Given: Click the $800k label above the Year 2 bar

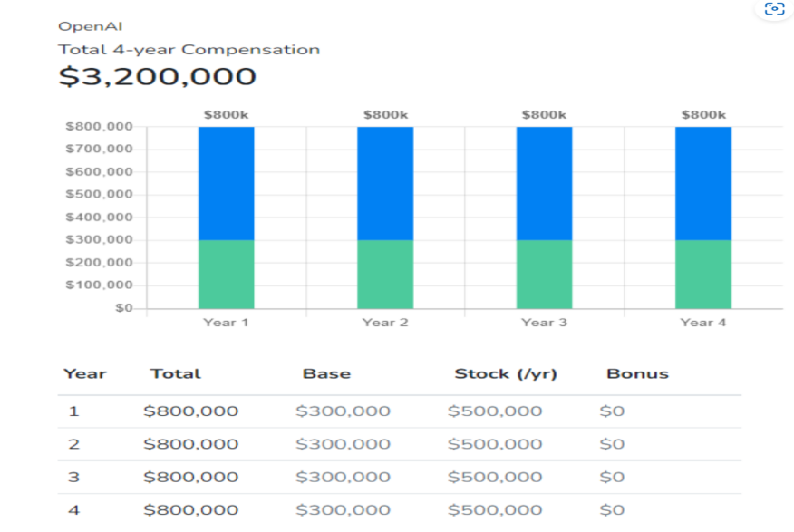Looking at the screenshot, I should (x=385, y=115).
